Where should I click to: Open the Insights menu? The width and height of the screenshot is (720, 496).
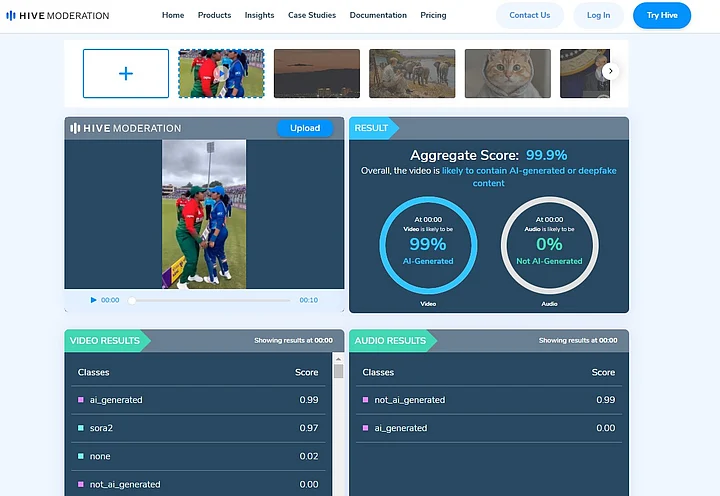pos(259,16)
